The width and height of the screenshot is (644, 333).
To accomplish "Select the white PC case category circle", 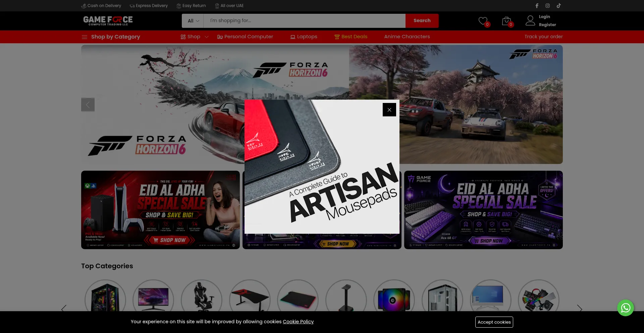I will click(x=442, y=296).
